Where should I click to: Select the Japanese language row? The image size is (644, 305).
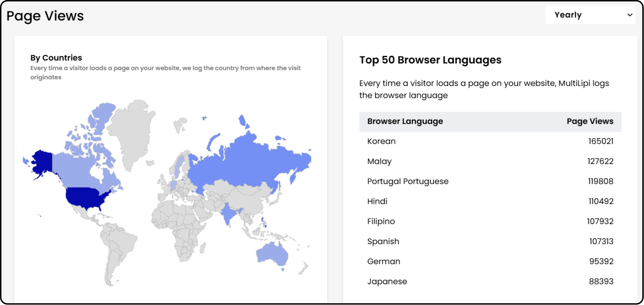[x=490, y=281]
